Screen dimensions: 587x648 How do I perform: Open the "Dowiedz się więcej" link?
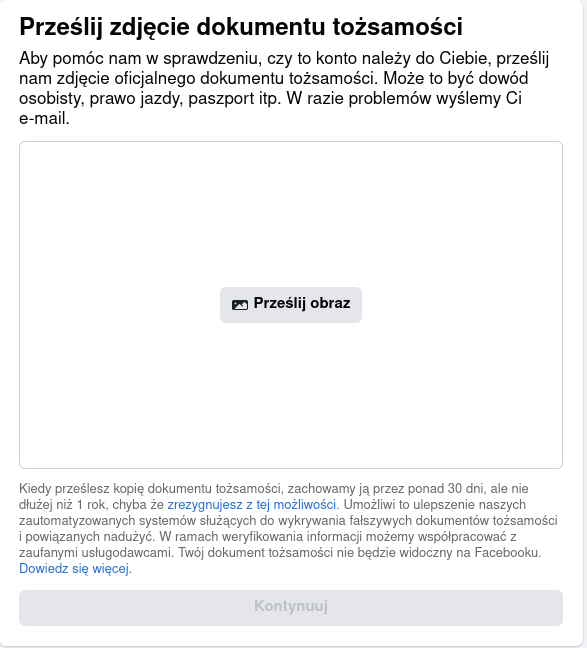[74, 569]
